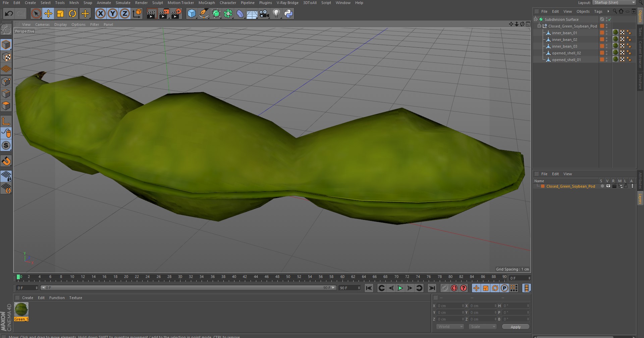The image size is (644, 338).
Task: Open the World coordinate dropdown
Action: pyautogui.click(x=450, y=327)
